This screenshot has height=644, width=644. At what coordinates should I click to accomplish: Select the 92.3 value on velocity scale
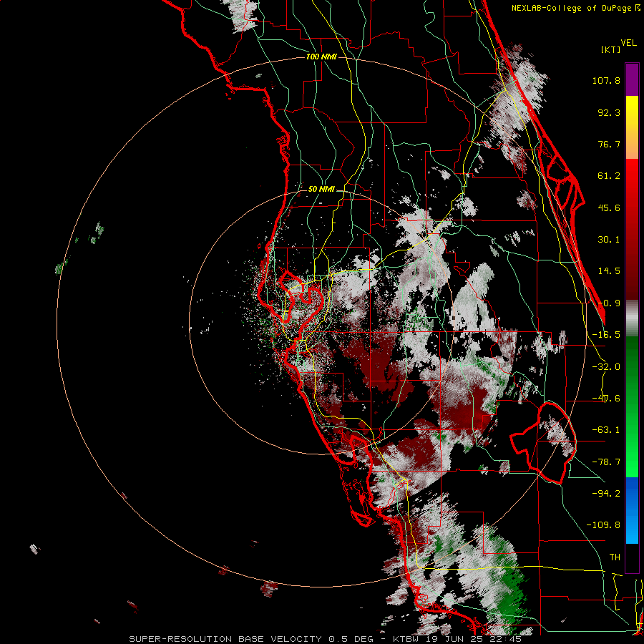tap(609, 112)
